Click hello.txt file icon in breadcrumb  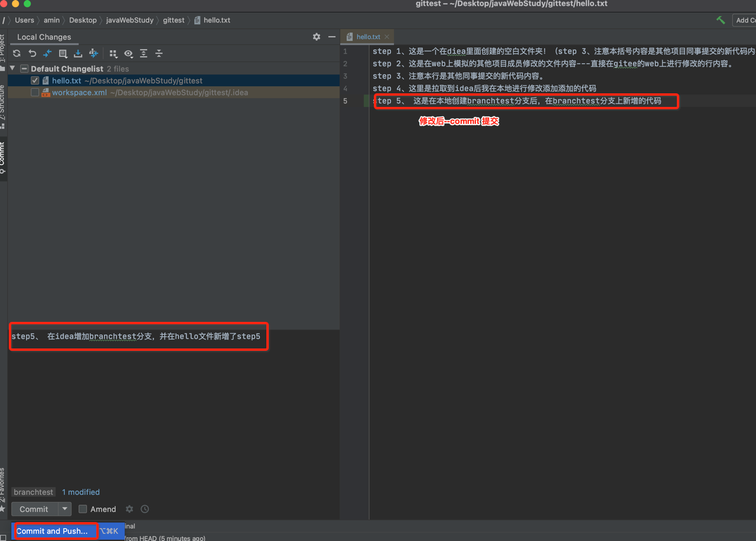197,20
